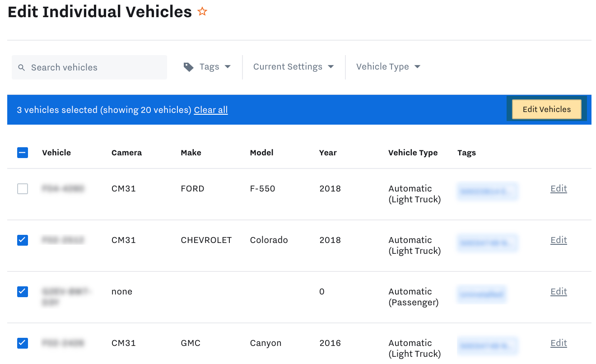Click the Vehicle column header
Viewport: 596px width, 364px height.
pyautogui.click(x=56, y=153)
